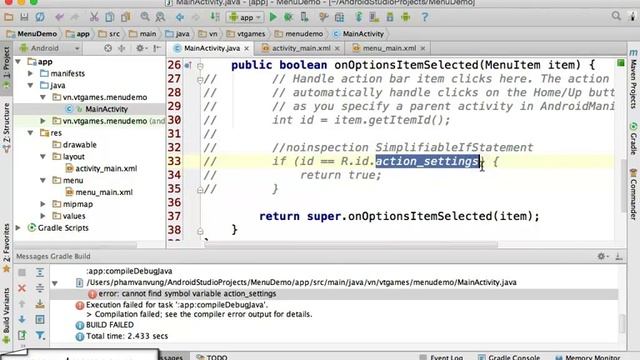Click the Cut scissors icon
The image size is (640, 360).
(94, 17)
